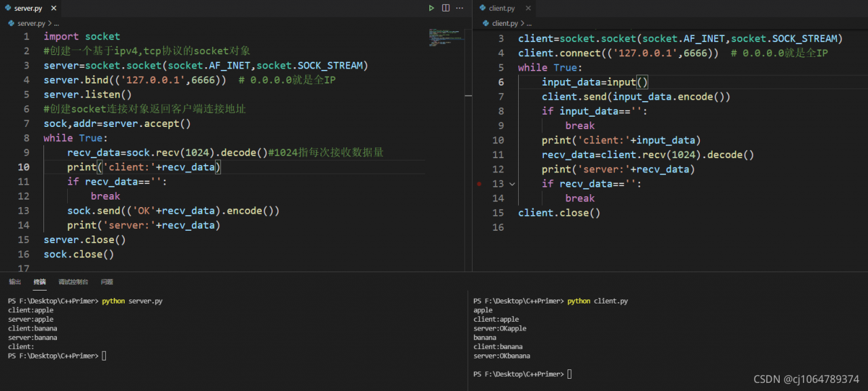This screenshot has height=391, width=868.
Task: Click the Python icon on server.py tab
Action: [9, 8]
